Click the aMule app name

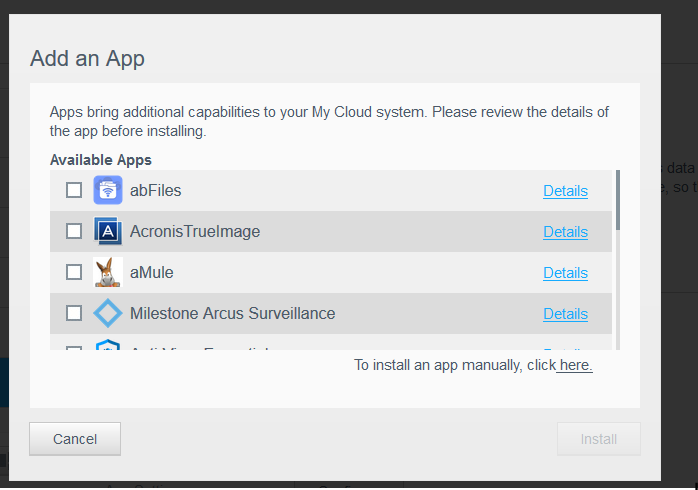[x=152, y=272]
